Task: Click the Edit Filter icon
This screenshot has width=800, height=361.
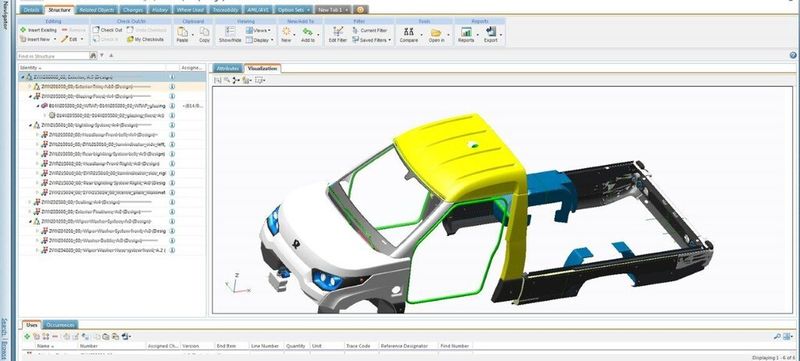Action: (338, 32)
